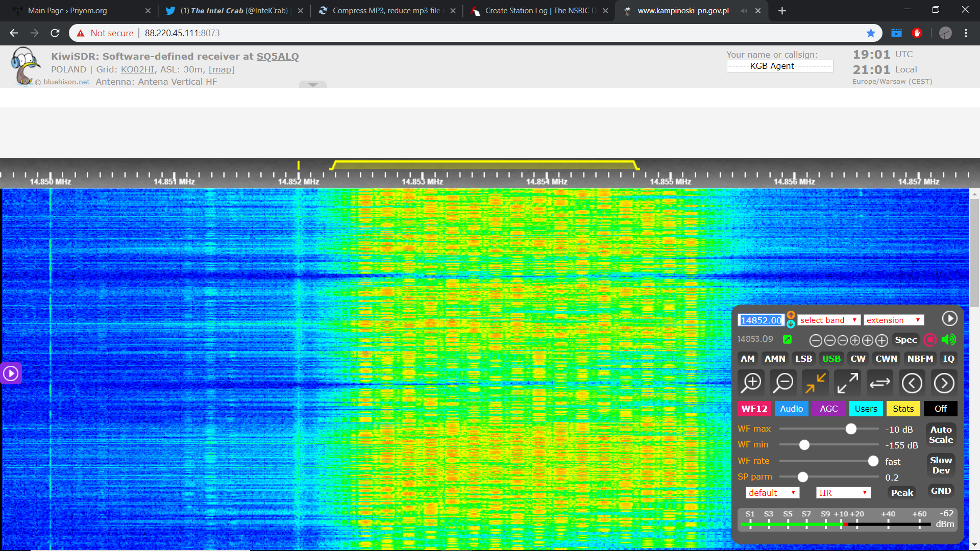Expand the IIR filter dropdown
The height and width of the screenshot is (551, 980).
coord(843,492)
